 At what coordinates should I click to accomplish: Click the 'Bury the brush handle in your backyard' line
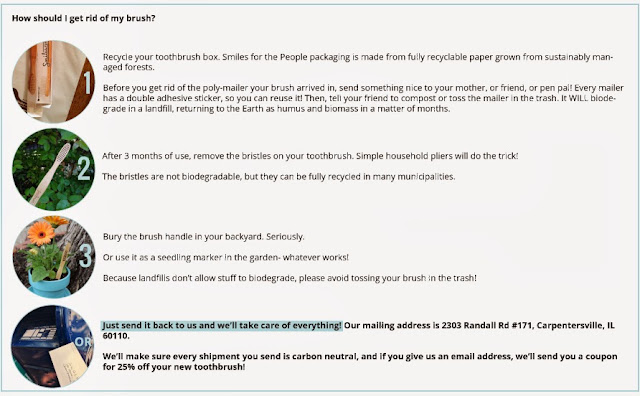(204, 237)
